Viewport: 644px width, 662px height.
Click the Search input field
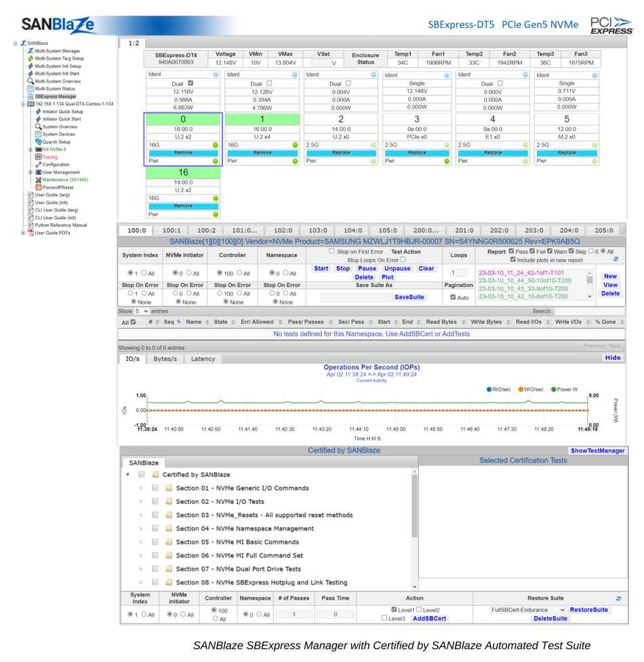pos(590,311)
